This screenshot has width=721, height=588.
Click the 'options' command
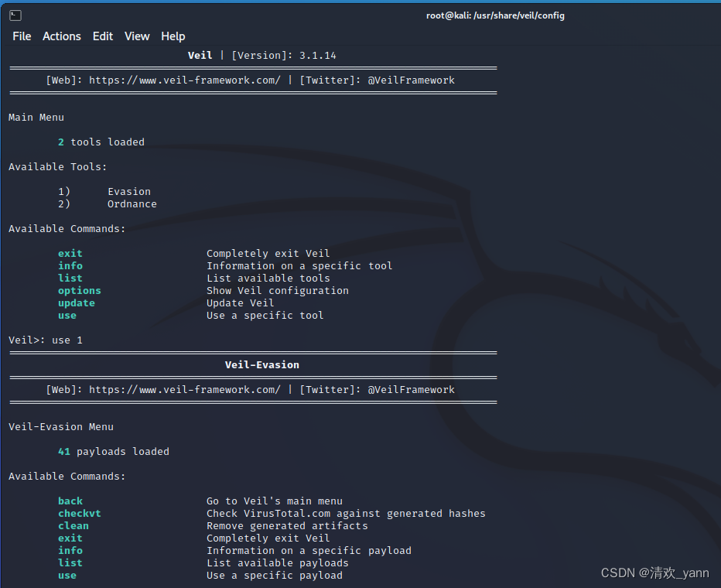79,291
